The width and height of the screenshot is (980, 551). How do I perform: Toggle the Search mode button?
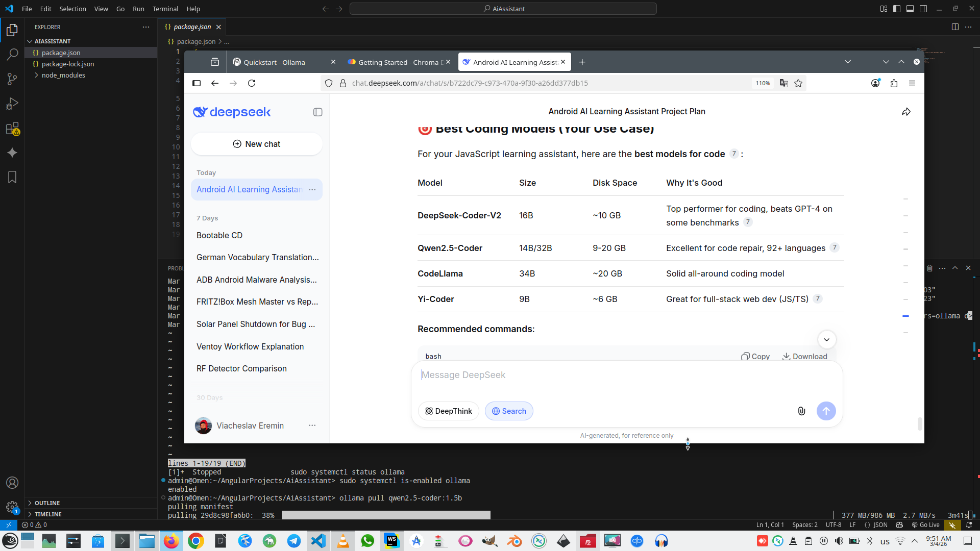508,411
